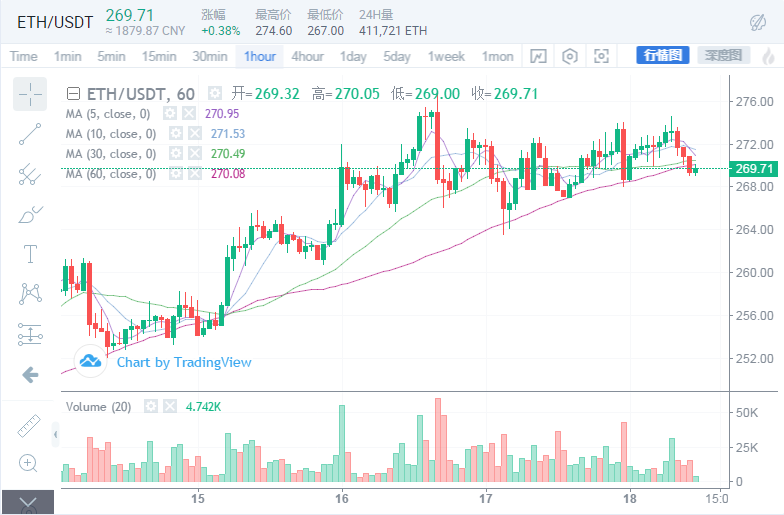
Task: Switch to 1min interval
Action: click(68, 56)
